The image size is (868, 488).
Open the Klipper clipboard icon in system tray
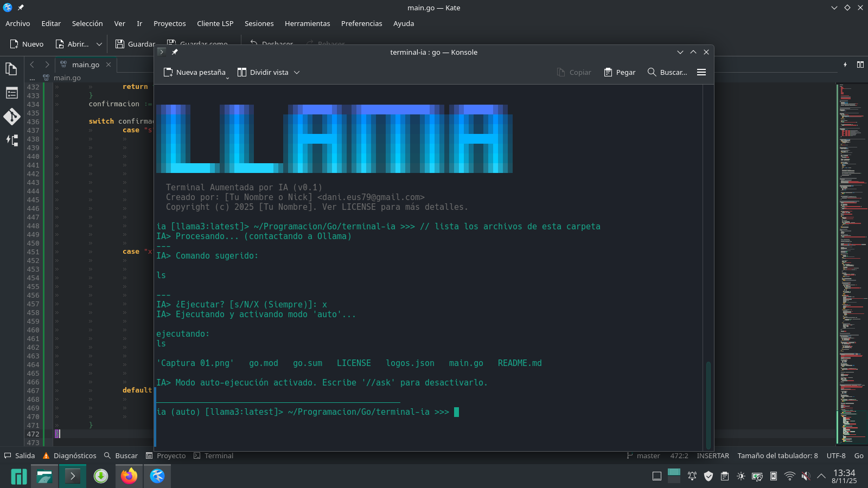pos(725,477)
